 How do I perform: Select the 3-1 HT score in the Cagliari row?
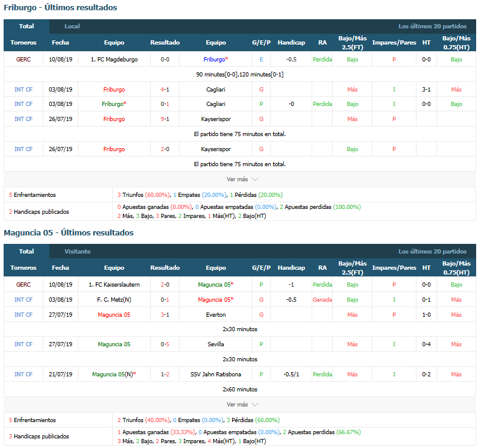[426, 89]
